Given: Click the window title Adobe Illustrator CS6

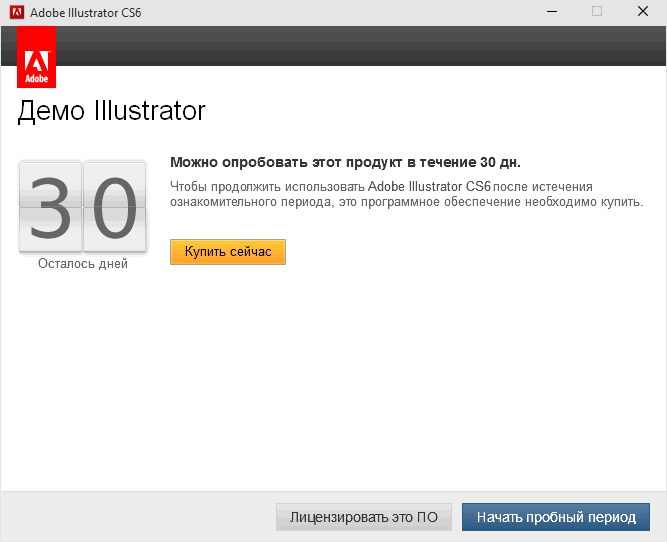Looking at the screenshot, I should 86,13.
